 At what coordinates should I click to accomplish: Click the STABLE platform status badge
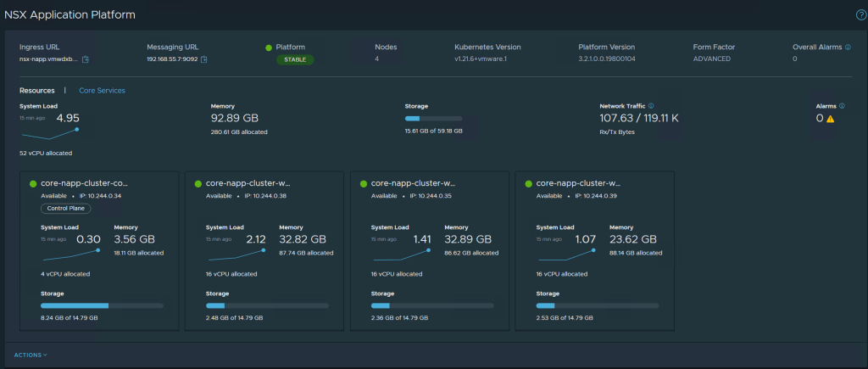pyautogui.click(x=294, y=59)
